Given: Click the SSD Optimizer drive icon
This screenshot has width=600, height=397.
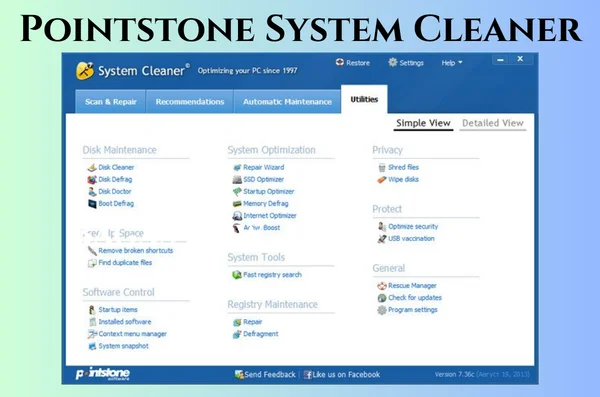Looking at the screenshot, I should [x=237, y=180].
